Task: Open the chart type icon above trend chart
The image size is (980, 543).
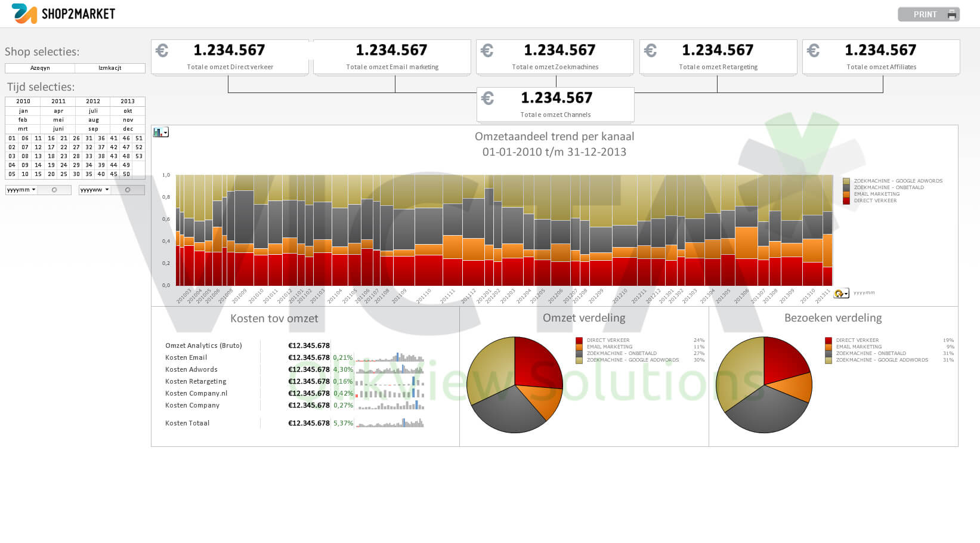Action: (158, 132)
